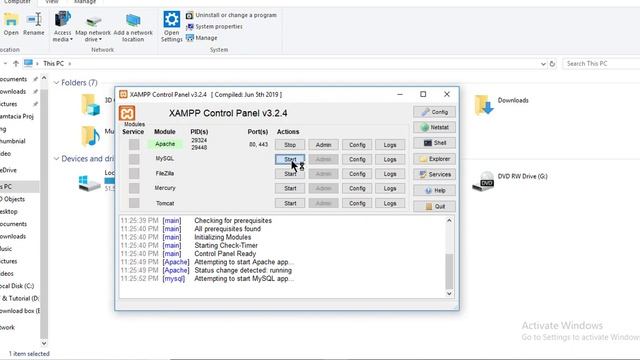Collapse the Folders (7) group
Screen dimensions: 640x360
pyautogui.click(x=56, y=83)
